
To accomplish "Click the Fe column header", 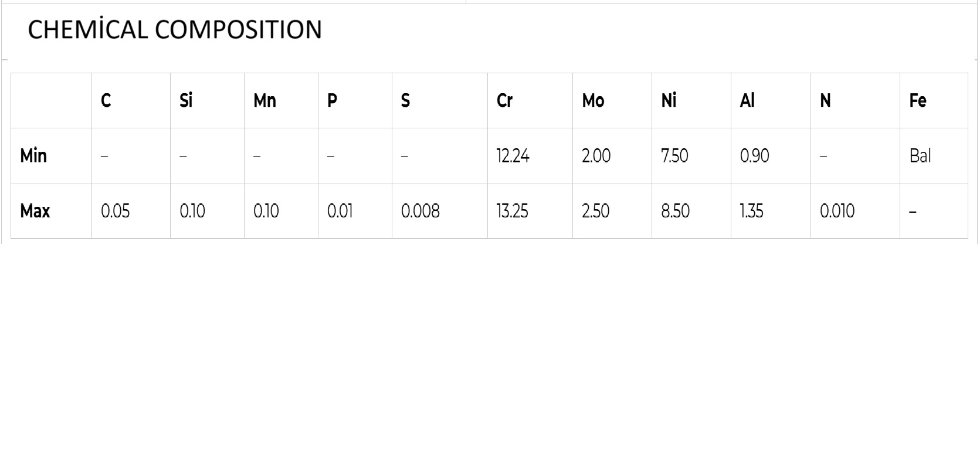I will 918,101.
